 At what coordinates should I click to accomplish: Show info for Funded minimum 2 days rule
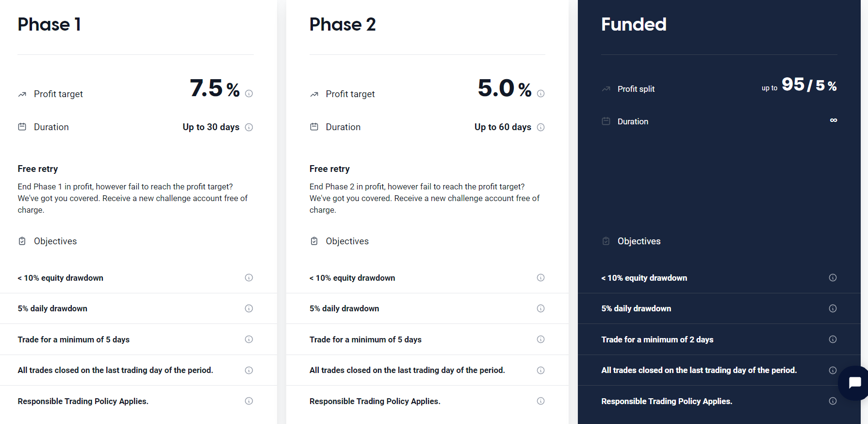click(x=833, y=339)
